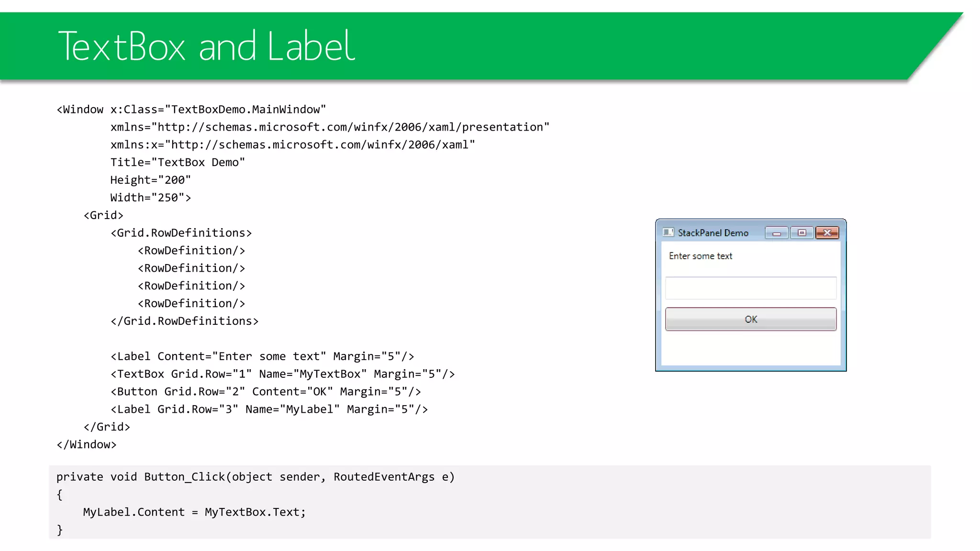Screen dimensions: 980x551
Task: Click the </Grid.RowDefinitions> closing tag
Action: (184, 321)
